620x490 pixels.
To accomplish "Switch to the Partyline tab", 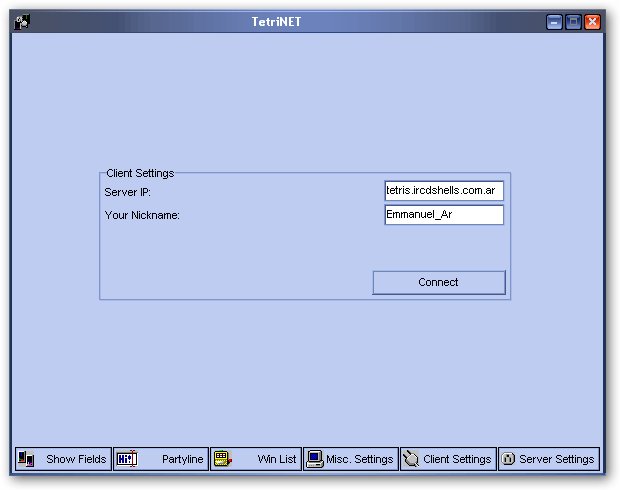I will pyautogui.click(x=161, y=459).
